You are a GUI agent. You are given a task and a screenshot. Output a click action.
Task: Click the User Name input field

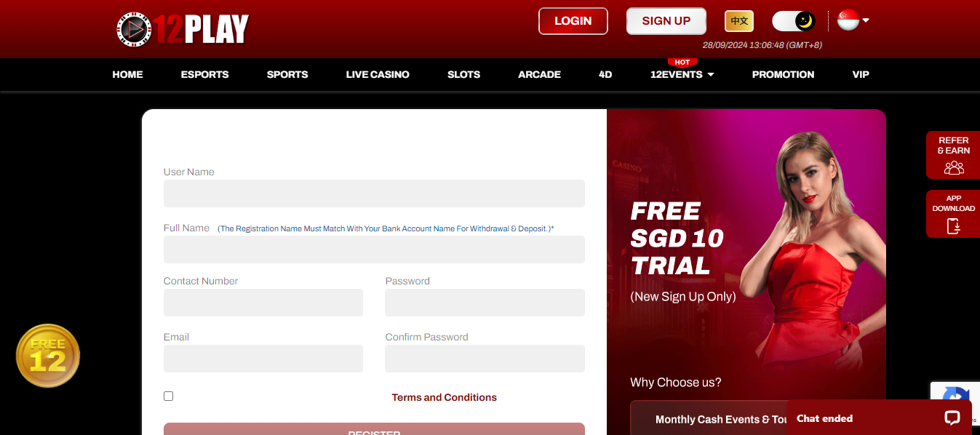coord(374,193)
